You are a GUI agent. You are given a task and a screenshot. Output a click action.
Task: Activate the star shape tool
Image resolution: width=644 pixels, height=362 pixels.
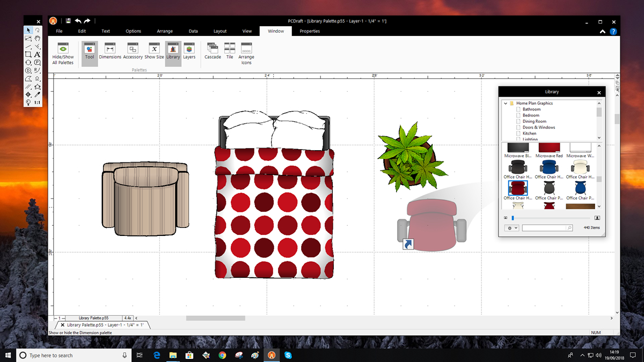coord(38,86)
